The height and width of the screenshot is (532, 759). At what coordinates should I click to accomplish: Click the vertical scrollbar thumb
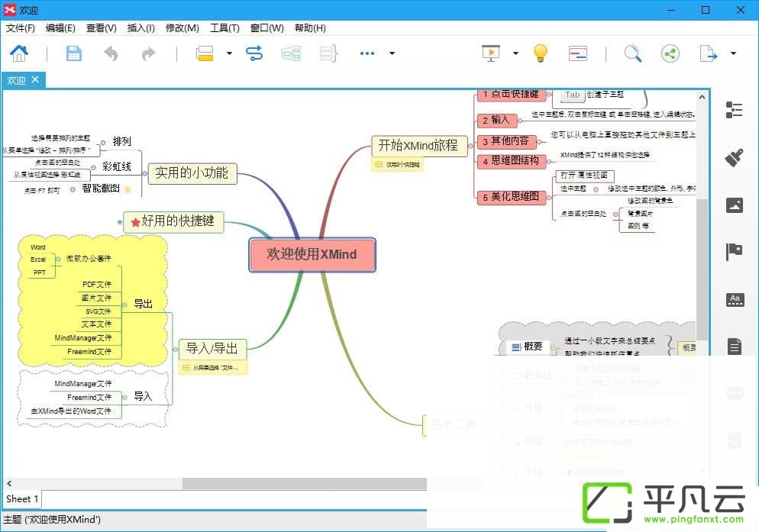(x=702, y=269)
